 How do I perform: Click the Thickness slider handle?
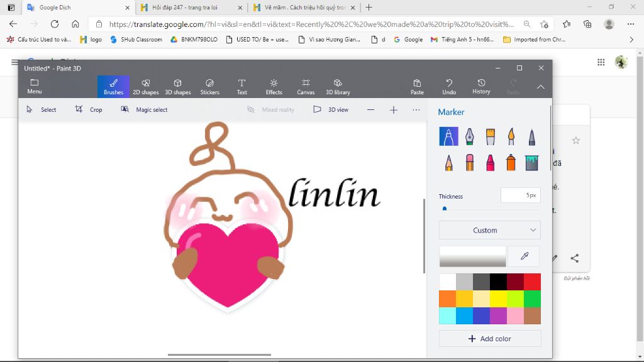pos(445,209)
